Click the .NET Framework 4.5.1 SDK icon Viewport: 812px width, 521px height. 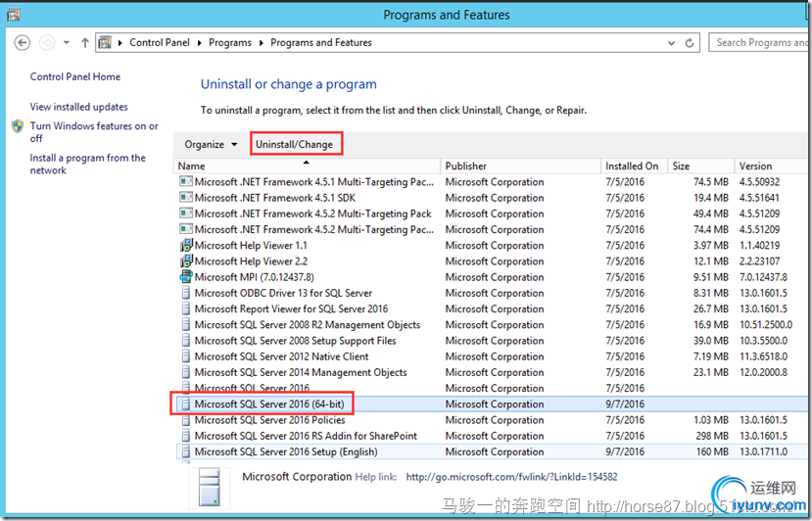tap(185, 197)
